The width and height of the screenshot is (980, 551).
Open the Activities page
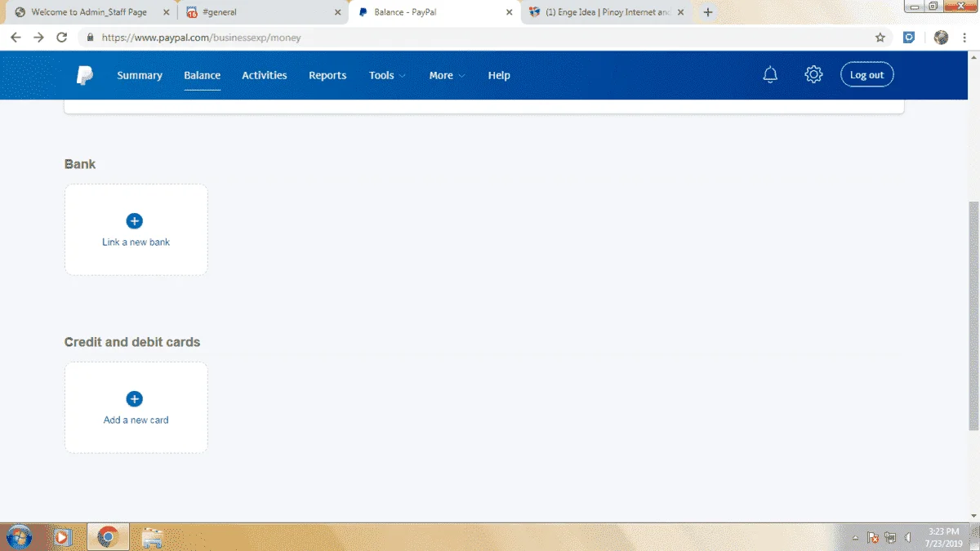tap(265, 75)
